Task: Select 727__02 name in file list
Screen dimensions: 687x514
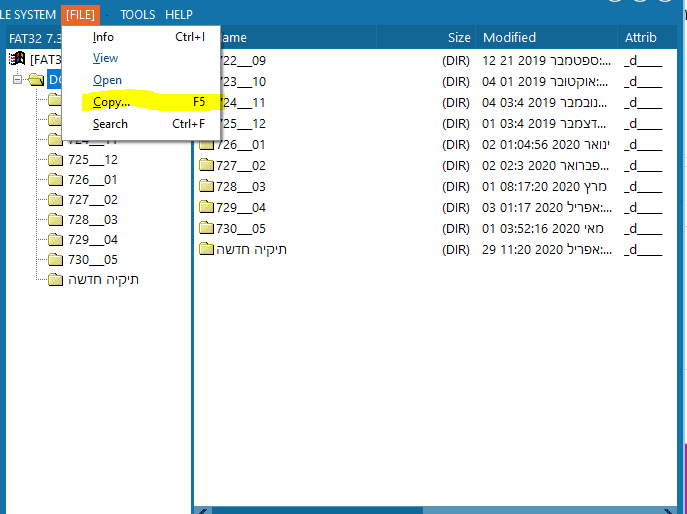Action: (x=241, y=166)
